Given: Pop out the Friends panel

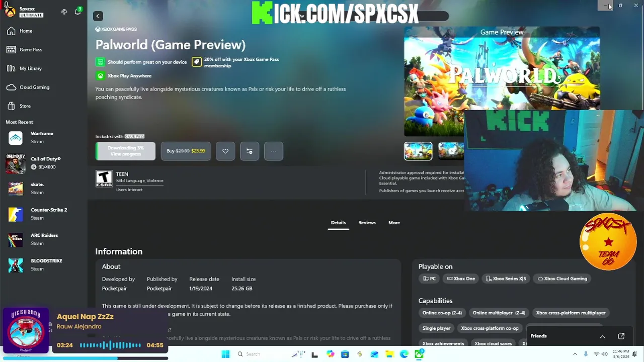Looking at the screenshot, I should [x=621, y=336].
